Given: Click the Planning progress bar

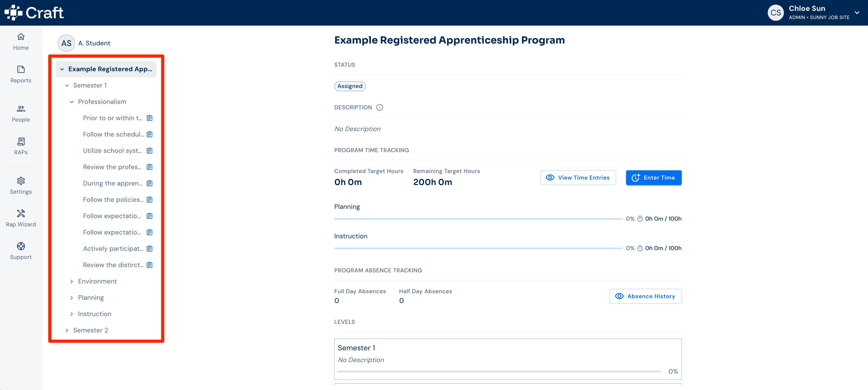Looking at the screenshot, I should (478, 219).
